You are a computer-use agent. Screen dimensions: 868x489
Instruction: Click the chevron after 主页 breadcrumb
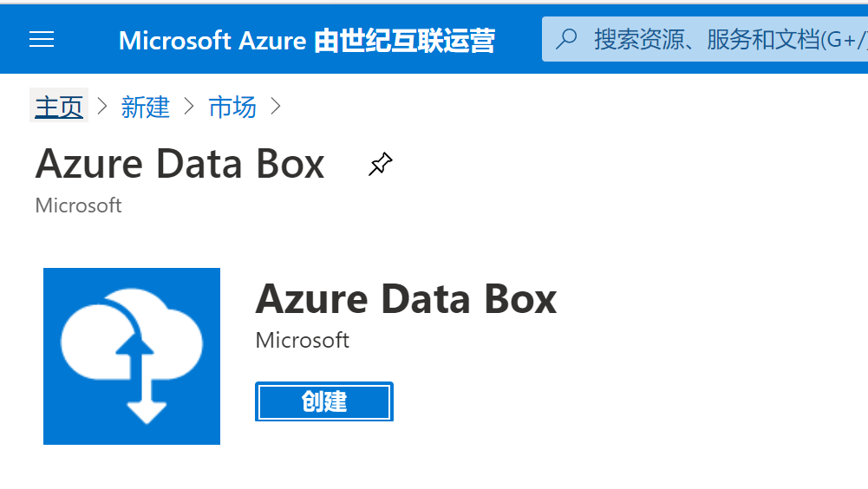pos(102,106)
